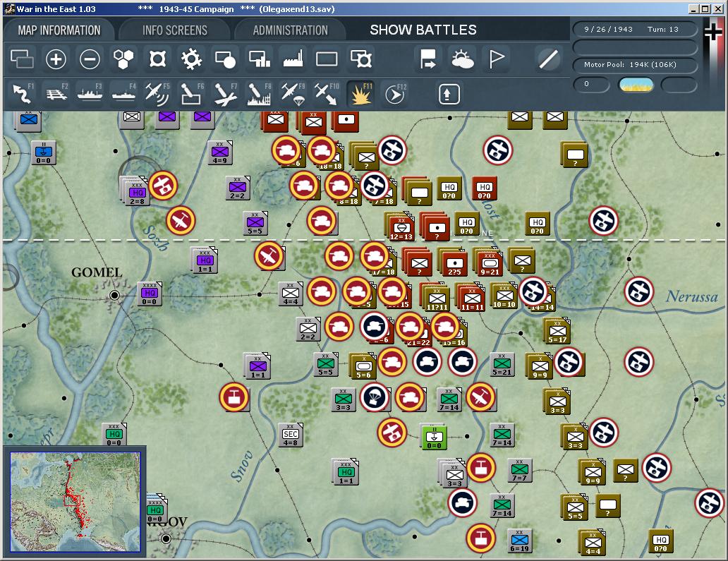728x561 pixels.
Task: Click the pennant flag icon
Action: 497,59
